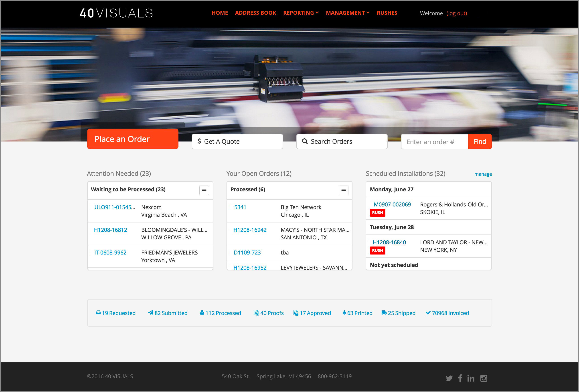This screenshot has width=579, height=392.
Task: Open the Twitter icon in the footer
Action: [449, 378]
